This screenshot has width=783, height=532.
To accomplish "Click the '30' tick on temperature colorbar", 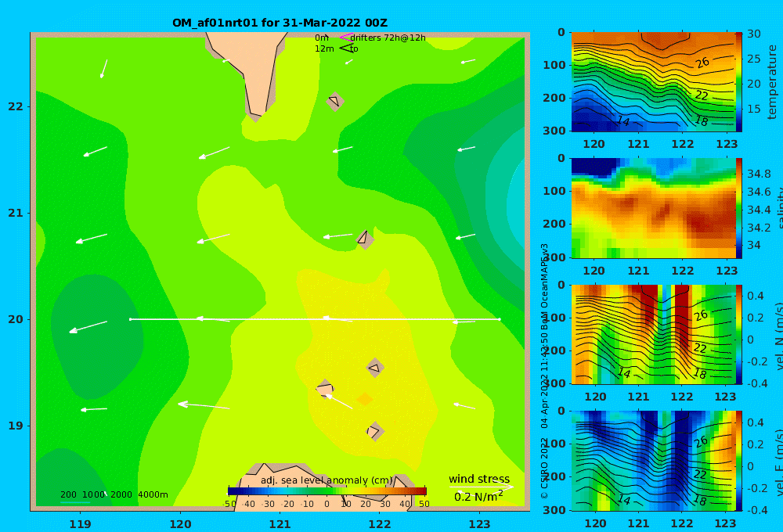I will (753, 34).
